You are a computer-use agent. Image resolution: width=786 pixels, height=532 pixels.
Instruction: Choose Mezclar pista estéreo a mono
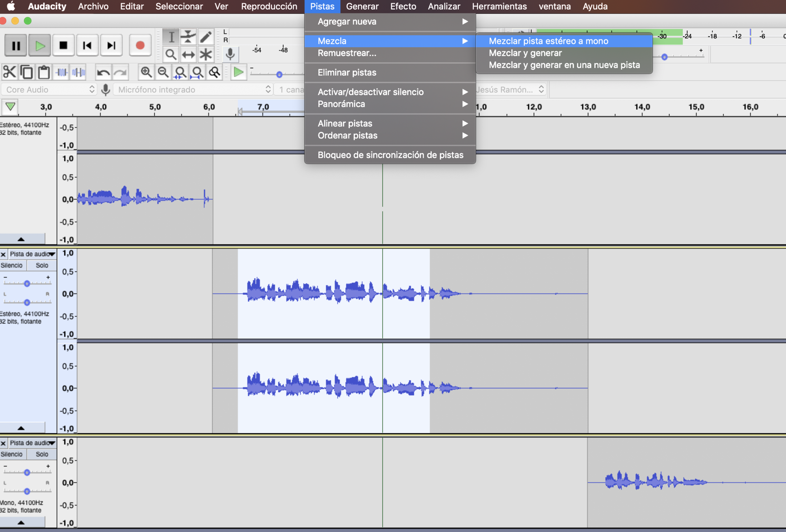[x=548, y=41]
